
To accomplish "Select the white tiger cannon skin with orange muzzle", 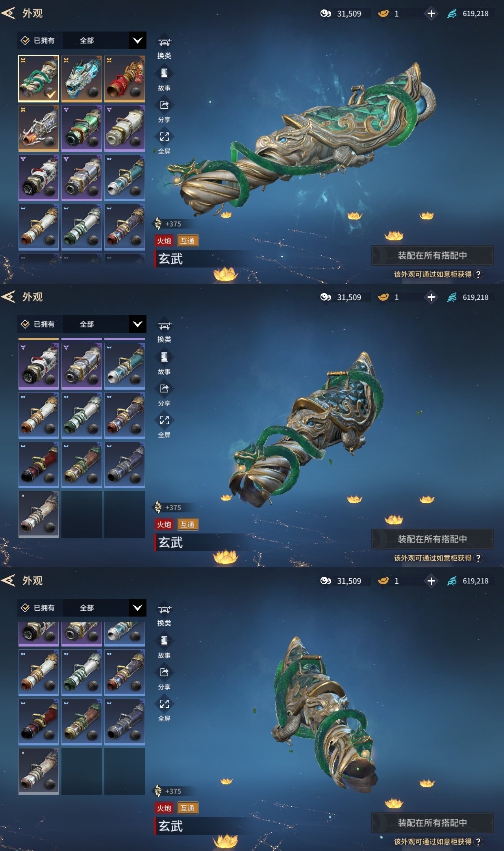I will [39, 128].
